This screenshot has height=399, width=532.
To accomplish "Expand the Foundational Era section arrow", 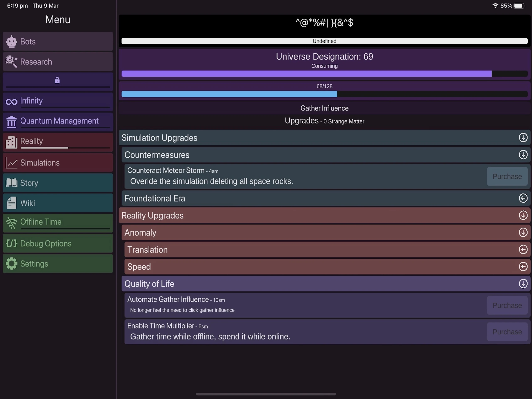I will pos(523,198).
